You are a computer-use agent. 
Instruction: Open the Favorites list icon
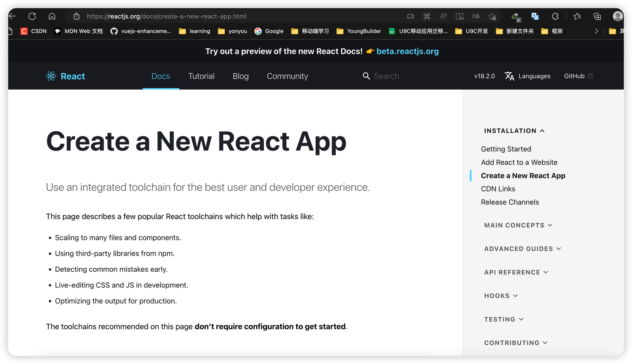577,16
